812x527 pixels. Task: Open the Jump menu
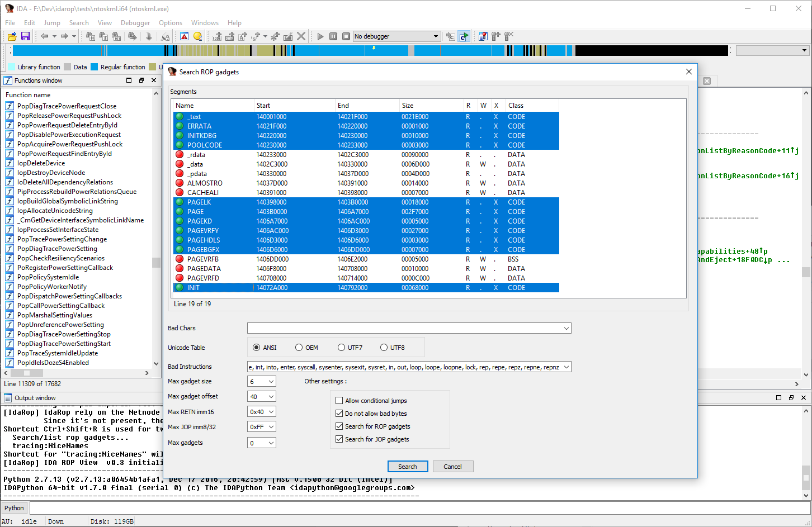tap(52, 23)
